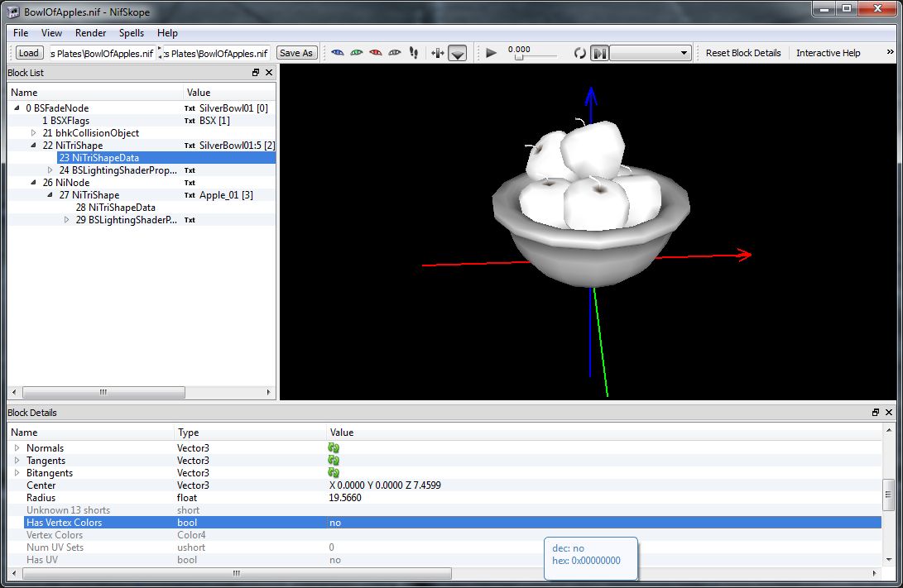
Task: Collapse the 27 NiTriShape item
Action: pyautogui.click(x=50, y=195)
